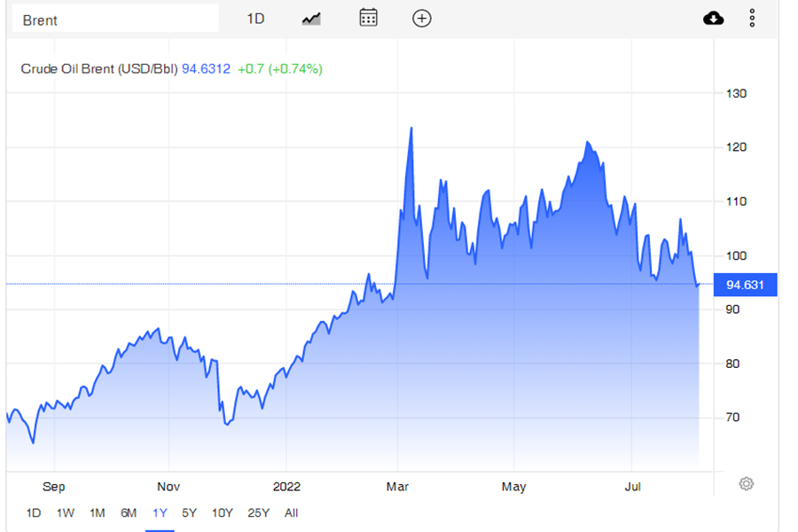Screen dimensions: 798x532
Task: Click the March price peak on chart
Action: (x=411, y=129)
